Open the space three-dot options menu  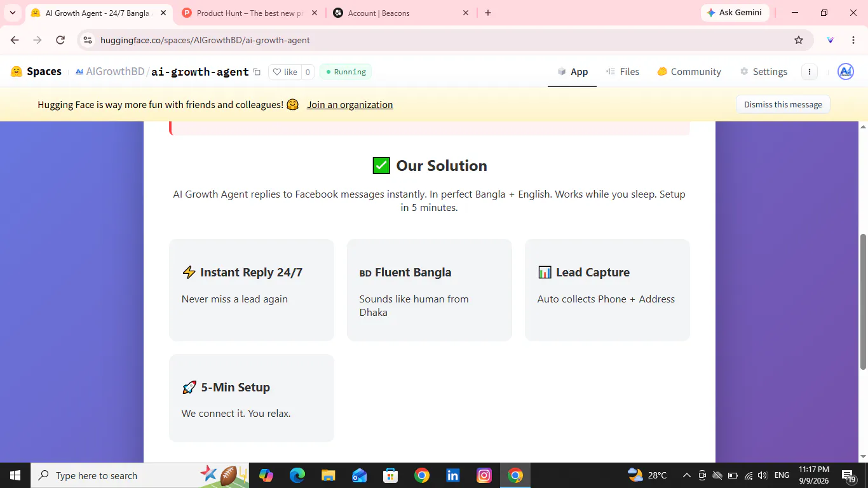click(x=809, y=72)
